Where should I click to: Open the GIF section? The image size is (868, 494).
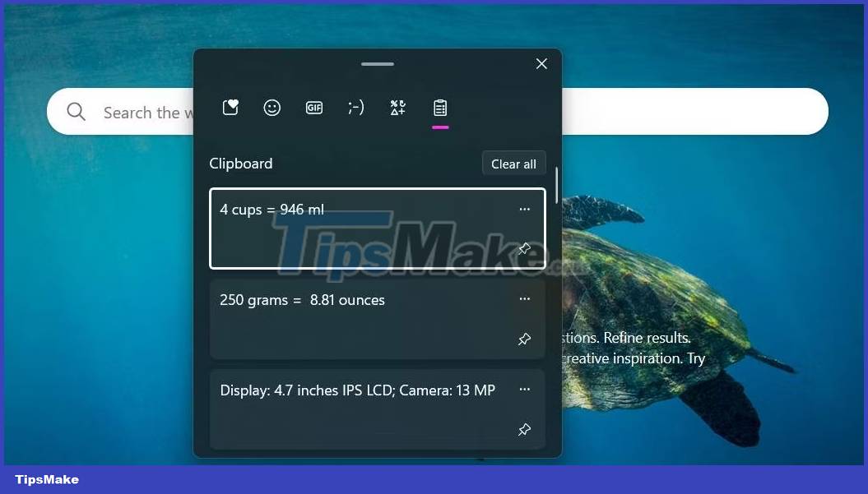[314, 108]
